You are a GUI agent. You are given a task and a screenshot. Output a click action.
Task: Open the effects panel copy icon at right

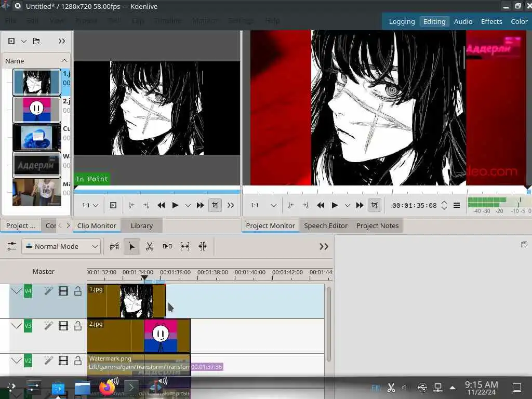(x=524, y=244)
